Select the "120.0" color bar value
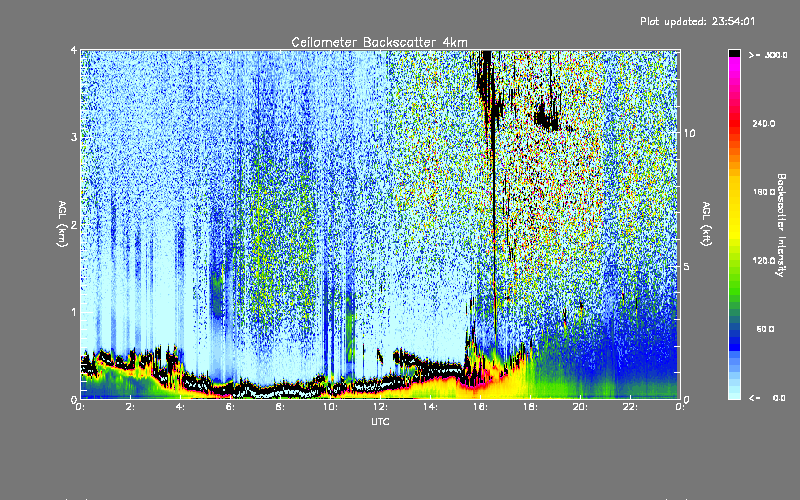Viewport: 800px width, 500px height. click(764, 261)
